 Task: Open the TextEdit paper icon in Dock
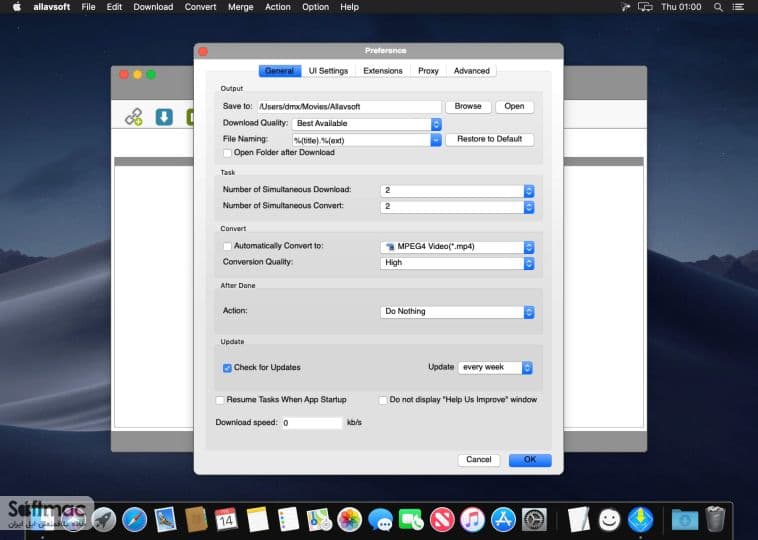(x=579, y=520)
